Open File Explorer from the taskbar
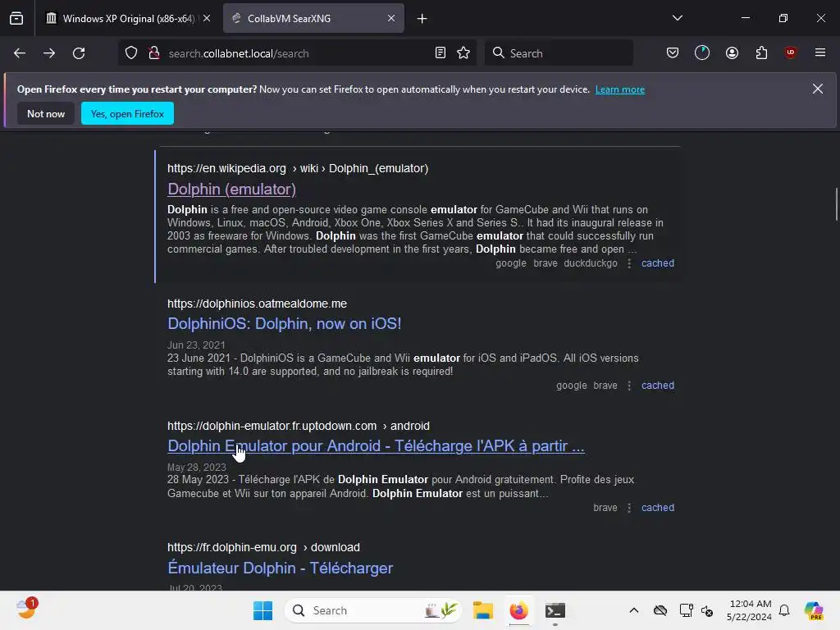Screen dimensions: 840x630 tap(482, 610)
